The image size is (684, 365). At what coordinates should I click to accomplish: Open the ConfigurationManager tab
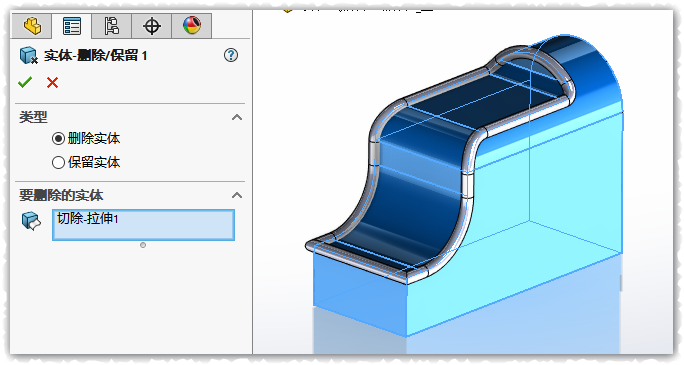(112, 26)
